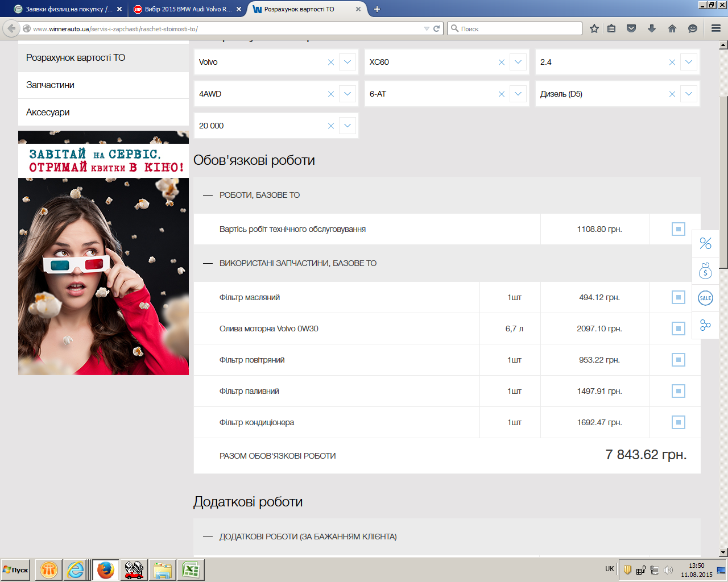Go to browser home page icon
Image resolution: width=728 pixels, height=582 pixels.
[x=672, y=28]
